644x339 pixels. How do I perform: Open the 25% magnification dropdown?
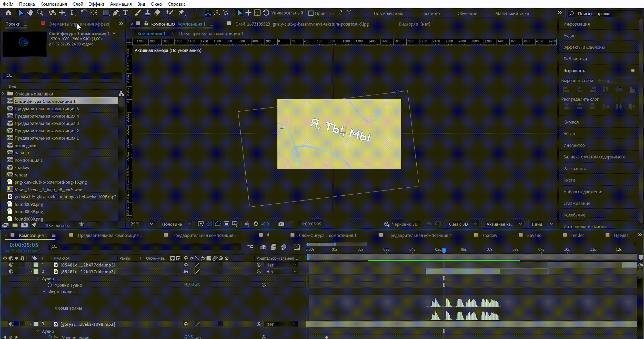[142, 224]
